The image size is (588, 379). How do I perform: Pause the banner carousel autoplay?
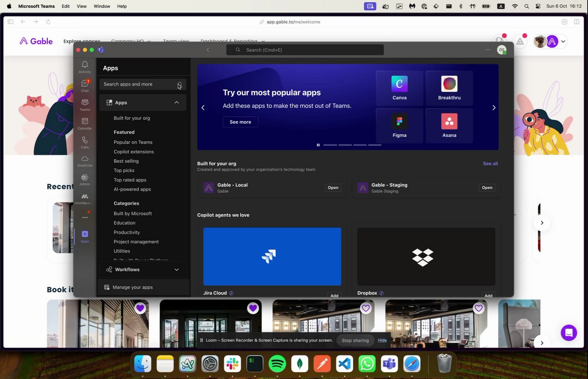(318, 145)
